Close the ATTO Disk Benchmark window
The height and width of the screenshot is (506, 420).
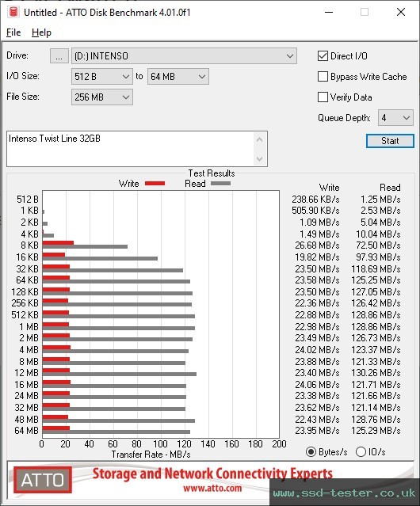(401, 12)
